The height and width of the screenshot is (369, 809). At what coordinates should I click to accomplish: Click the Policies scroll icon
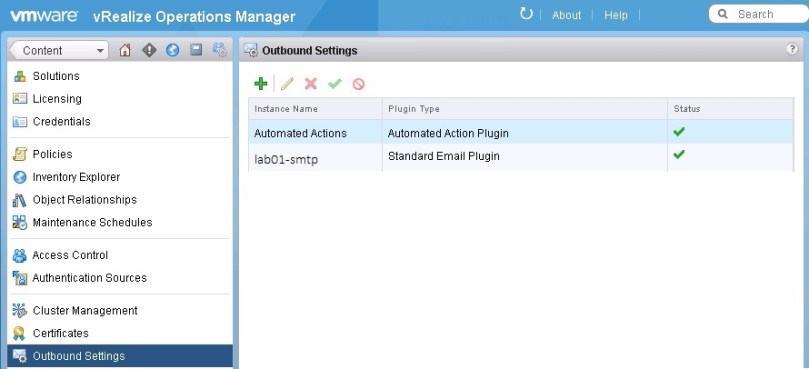coord(20,154)
